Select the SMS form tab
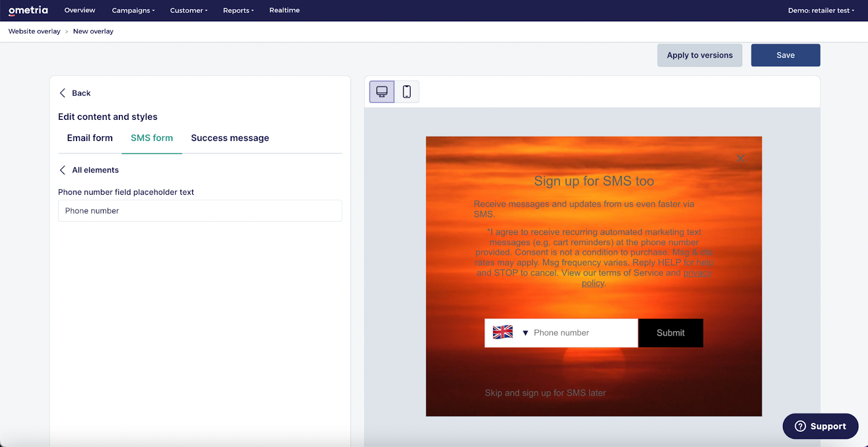This screenshot has width=868, height=447. tap(152, 138)
